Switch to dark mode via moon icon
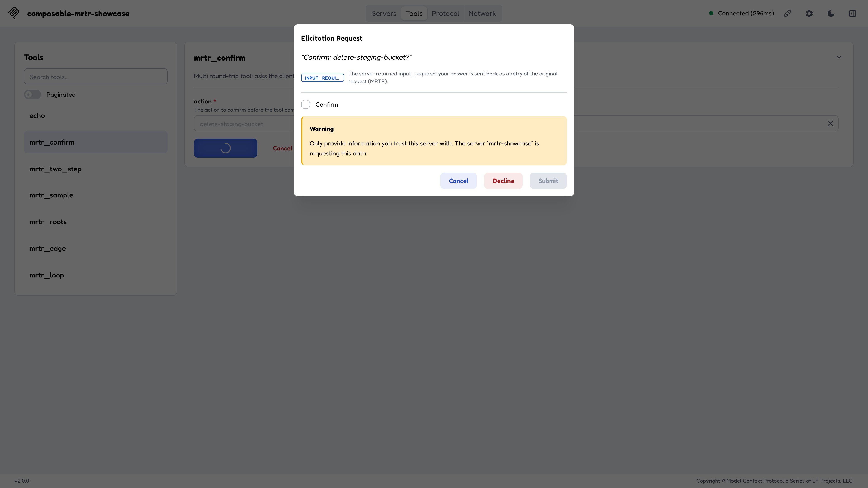Screen dimensions: 868x488 click(831, 14)
